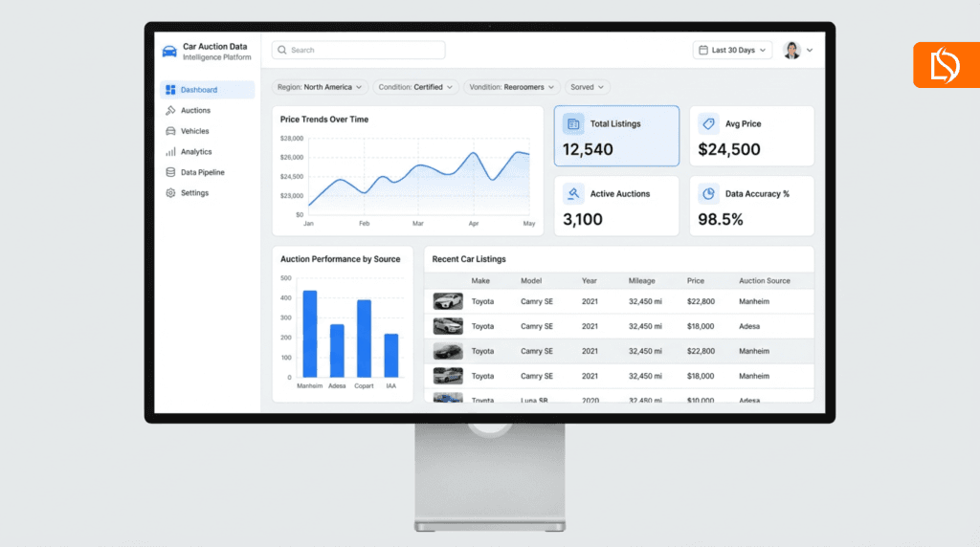The width and height of the screenshot is (980, 547).
Task: Open the Dashboard menu item
Action: click(x=208, y=90)
